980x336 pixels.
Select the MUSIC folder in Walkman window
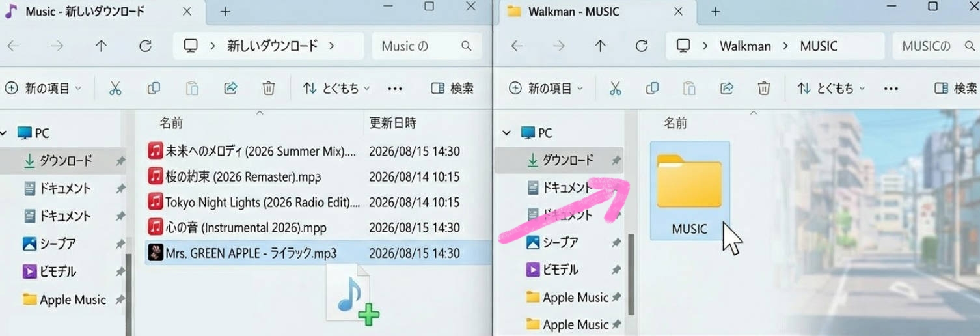click(x=690, y=191)
